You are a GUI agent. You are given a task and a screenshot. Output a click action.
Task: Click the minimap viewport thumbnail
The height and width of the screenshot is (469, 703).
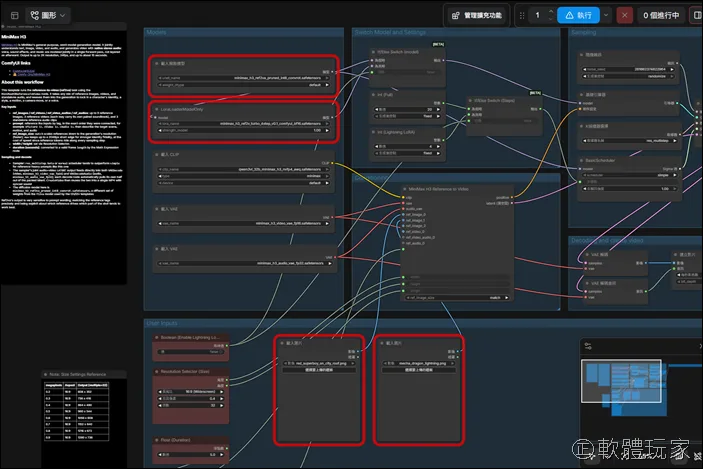(621, 381)
